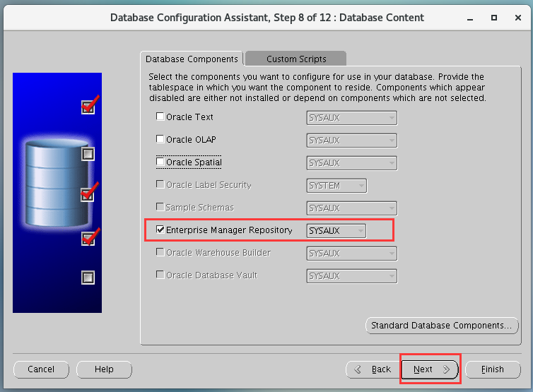Toggle the Oracle Label Security checkbox

160,184
